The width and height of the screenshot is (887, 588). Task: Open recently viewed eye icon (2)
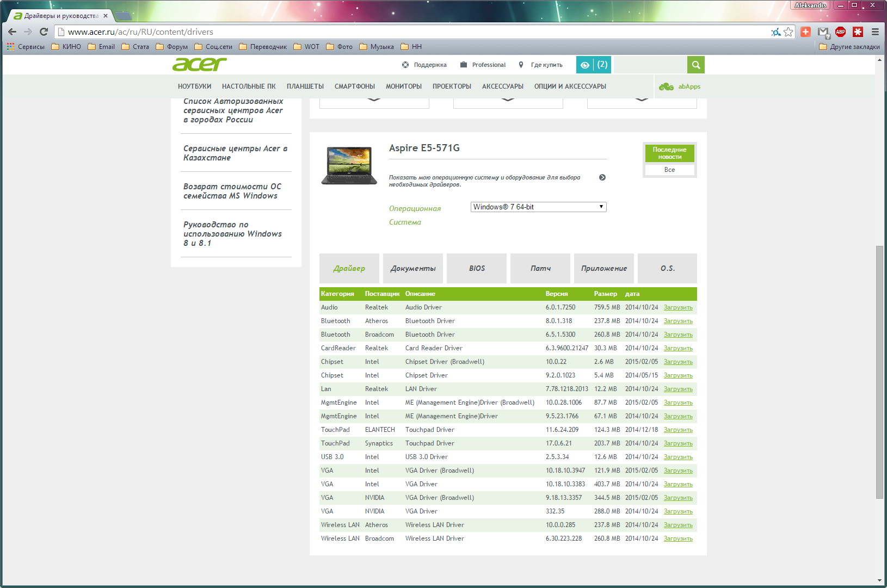click(594, 65)
